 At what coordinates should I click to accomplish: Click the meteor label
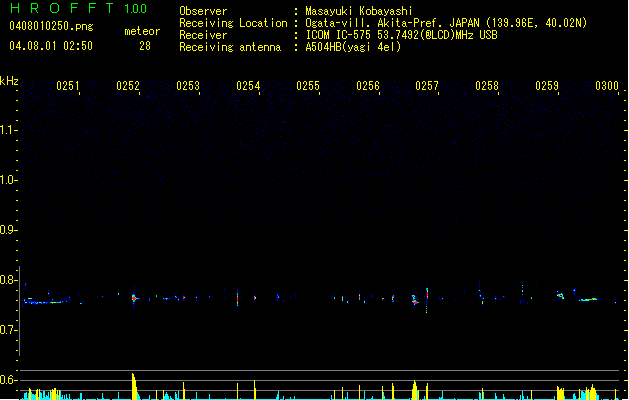(142, 31)
